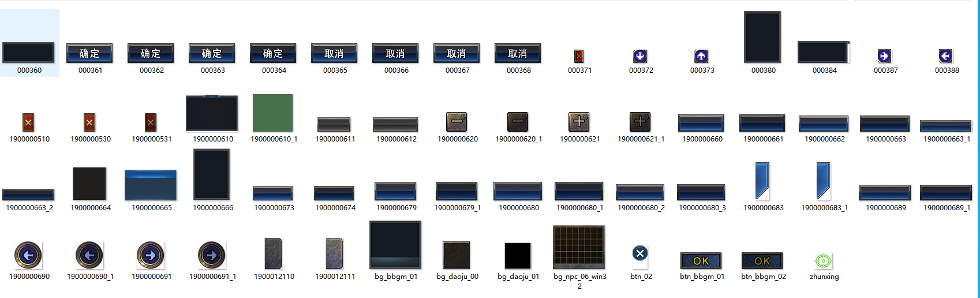Select the 1900000663_2 thin bar image
The height and width of the screenshot is (298, 980).
28,195
